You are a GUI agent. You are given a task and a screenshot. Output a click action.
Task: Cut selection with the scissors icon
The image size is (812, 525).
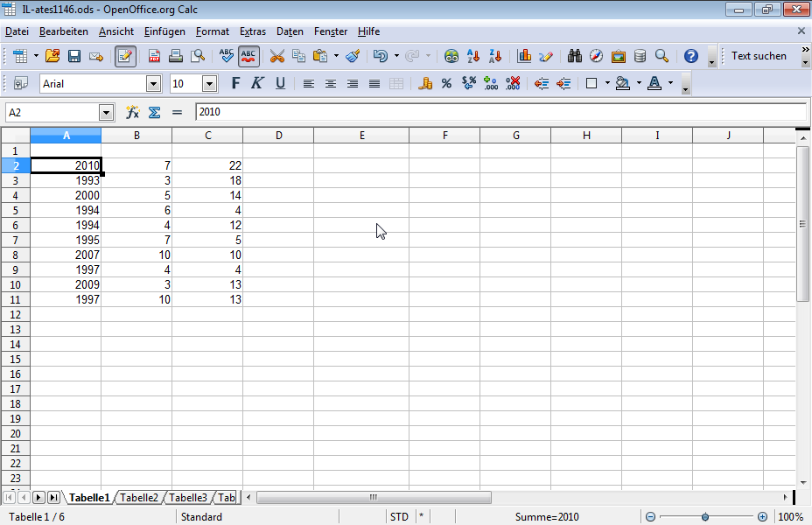click(277, 56)
